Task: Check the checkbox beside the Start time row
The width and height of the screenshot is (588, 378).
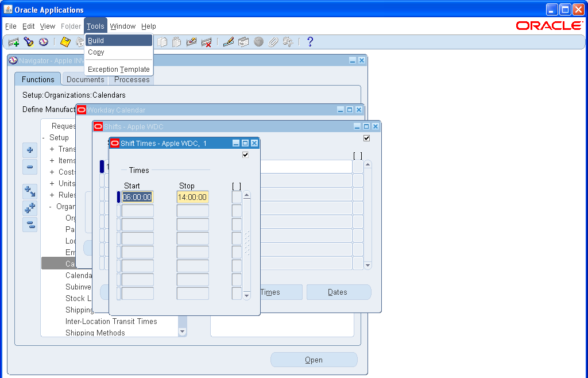Action: [x=236, y=195]
